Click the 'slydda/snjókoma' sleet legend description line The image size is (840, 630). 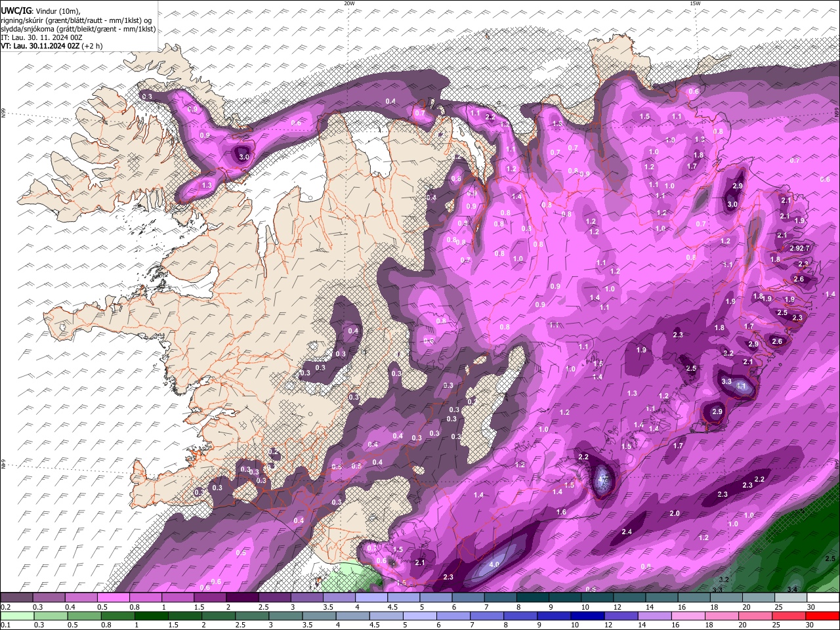[78, 29]
